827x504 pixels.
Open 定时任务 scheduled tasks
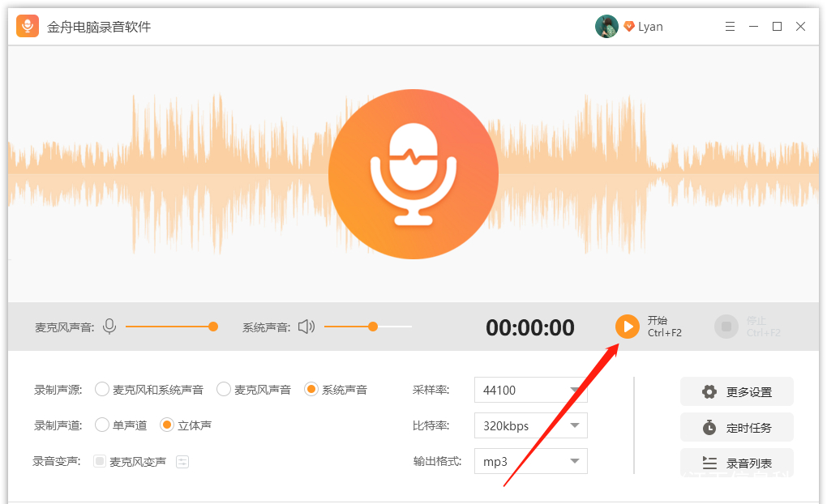(x=737, y=427)
